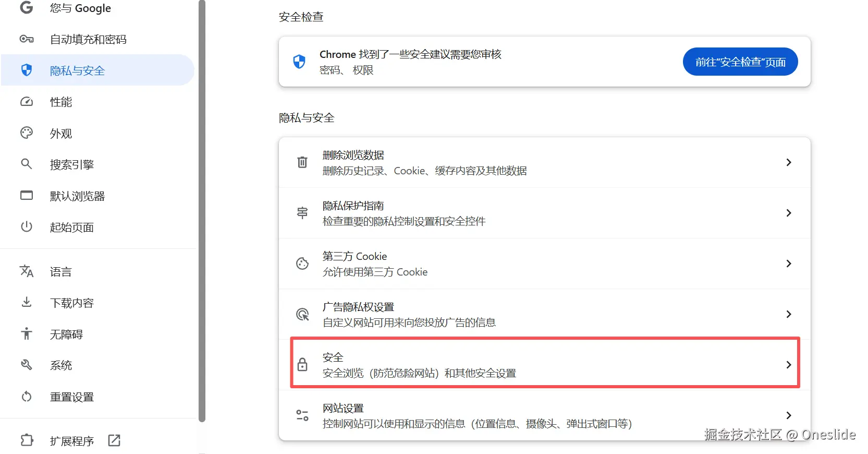The image size is (868, 454).
Task: Expand 网站设置 using its right arrow
Action: [x=788, y=415]
